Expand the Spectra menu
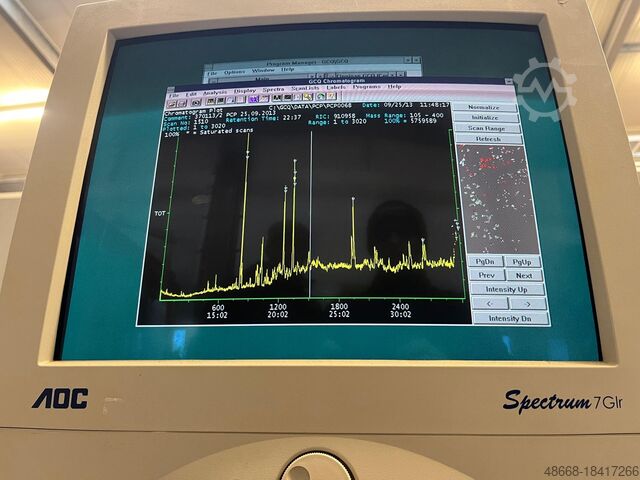 click(x=273, y=90)
